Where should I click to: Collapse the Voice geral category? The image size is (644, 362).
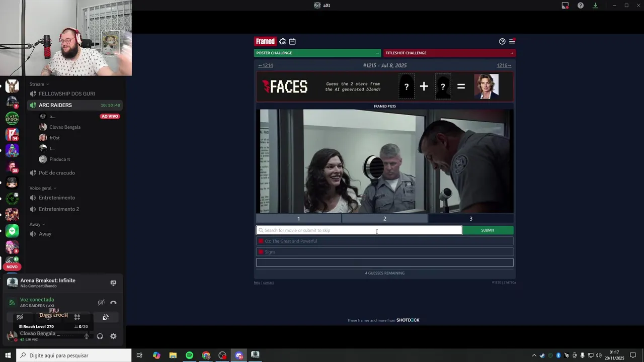pos(43,188)
